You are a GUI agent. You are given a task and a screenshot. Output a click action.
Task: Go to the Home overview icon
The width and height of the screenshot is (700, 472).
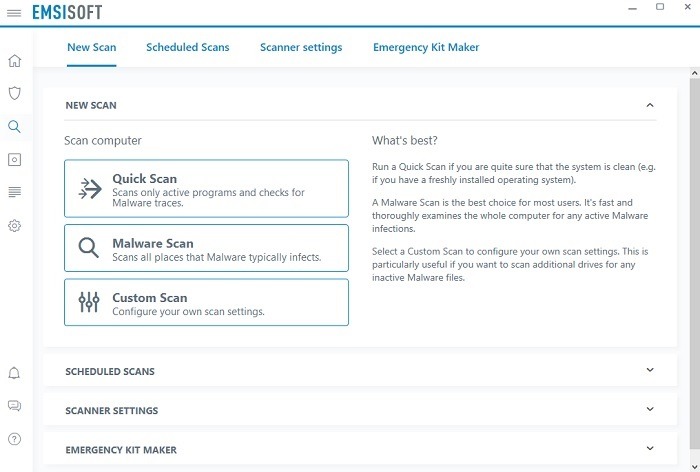[x=15, y=61]
